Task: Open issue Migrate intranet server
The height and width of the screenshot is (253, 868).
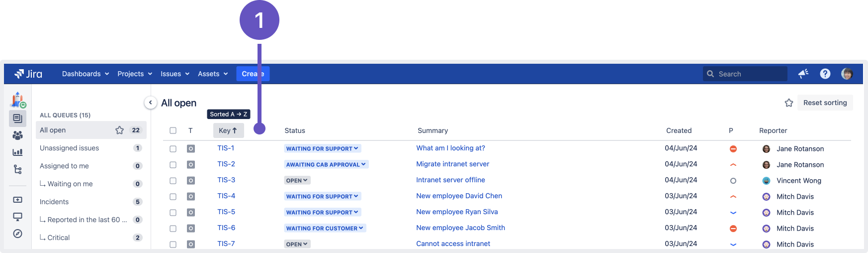Action: pyautogui.click(x=452, y=164)
